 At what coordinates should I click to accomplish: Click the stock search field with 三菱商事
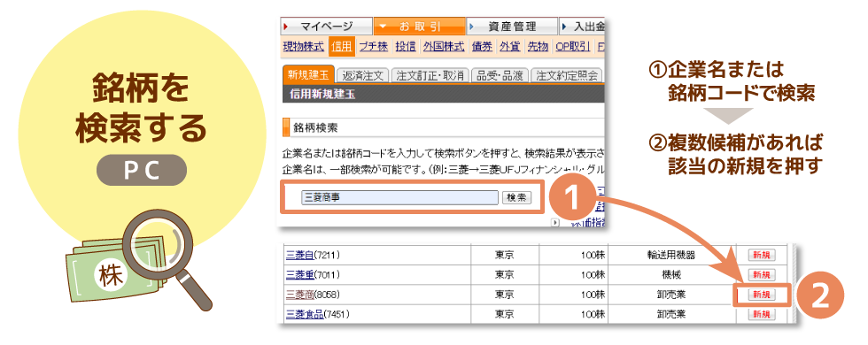click(x=400, y=197)
